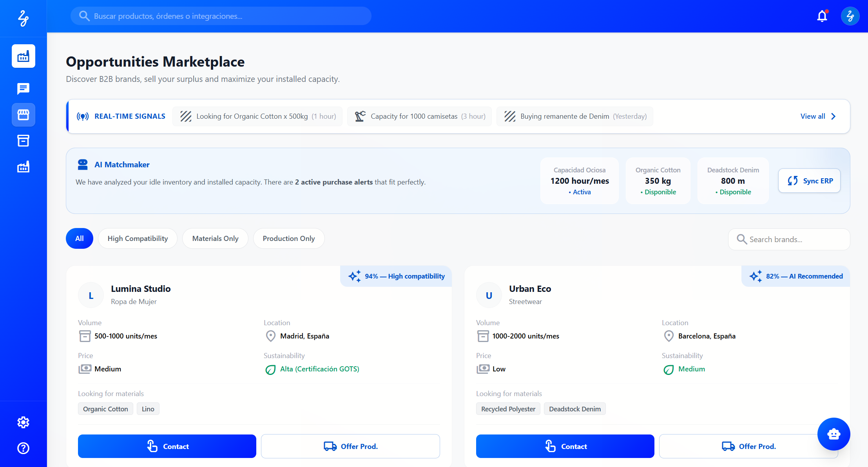Viewport: 868px width, 467px height.
Task: Click the Madrid location pin icon
Action: point(271,336)
